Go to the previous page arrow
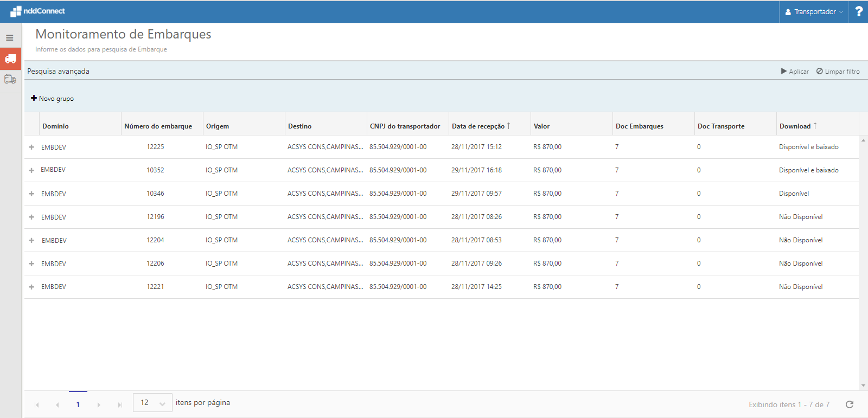Screen dimensions: 868x418 (x=58, y=405)
